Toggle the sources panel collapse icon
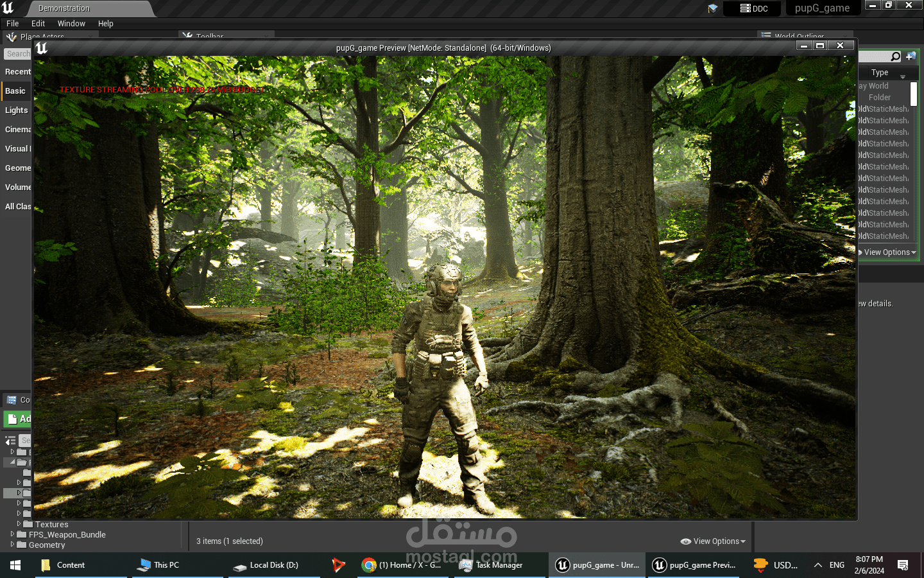The height and width of the screenshot is (578, 924). pyautogui.click(x=10, y=441)
